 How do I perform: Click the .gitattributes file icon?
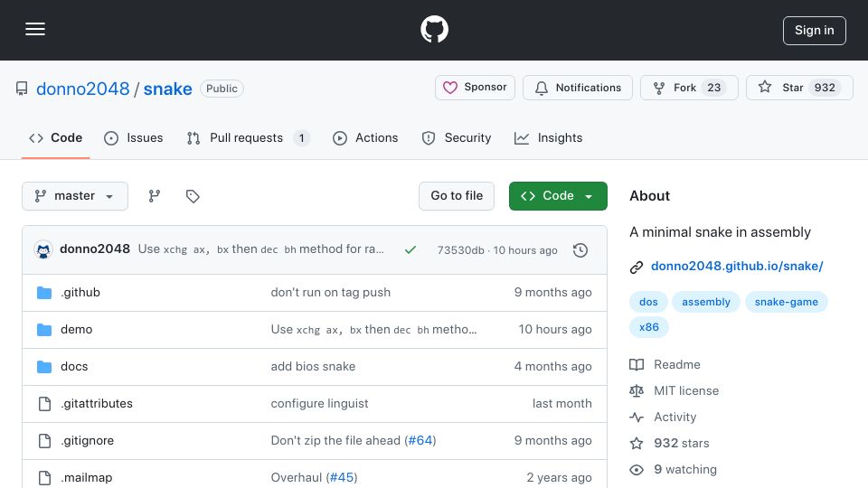tap(44, 404)
